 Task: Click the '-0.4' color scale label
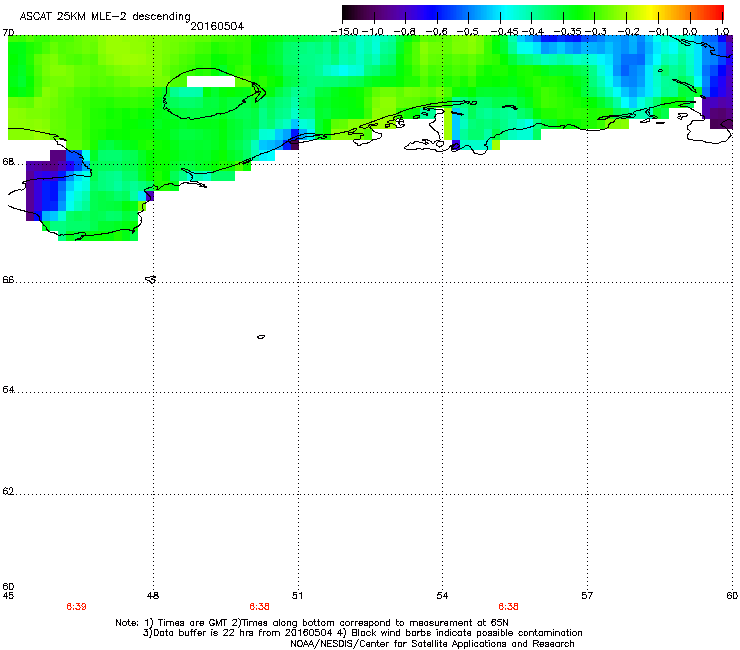click(532, 31)
